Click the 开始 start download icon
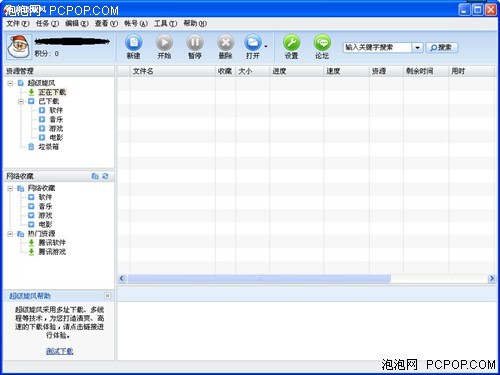The height and width of the screenshot is (375, 500). click(164, 43)
